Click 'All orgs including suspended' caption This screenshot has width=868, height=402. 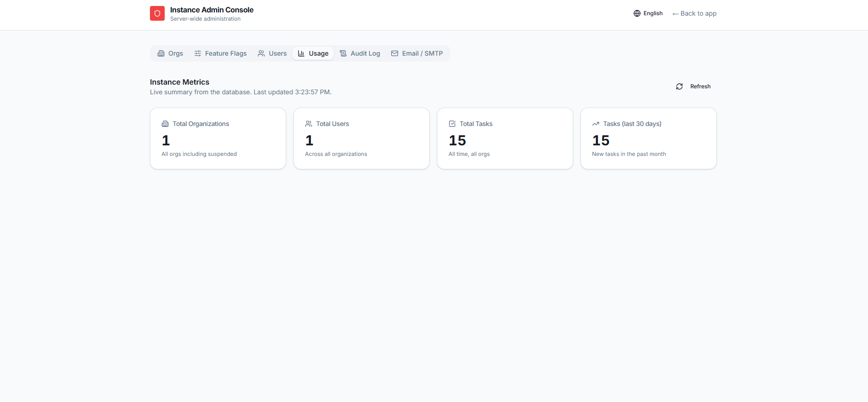pyautogui.click(x=199, y=154)
